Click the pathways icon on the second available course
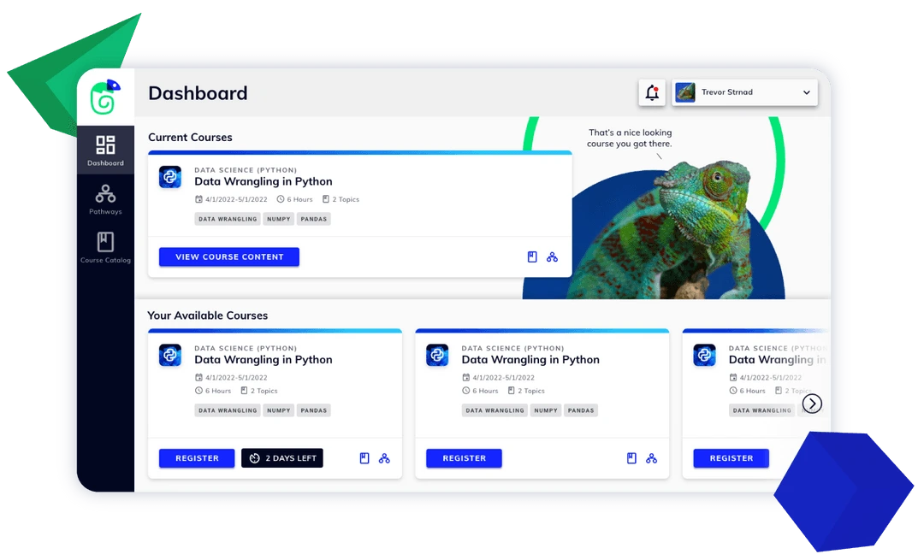The width and height of the screenshot is (924, 560). pyautogui.click(x=651, y=458)
